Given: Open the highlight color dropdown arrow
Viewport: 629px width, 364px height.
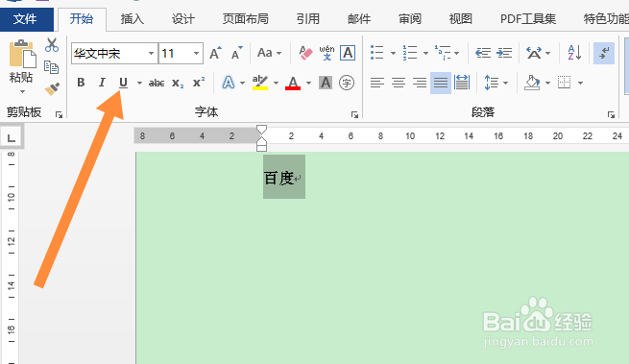Looking at the screenshot, I should [x=276, y=83].
